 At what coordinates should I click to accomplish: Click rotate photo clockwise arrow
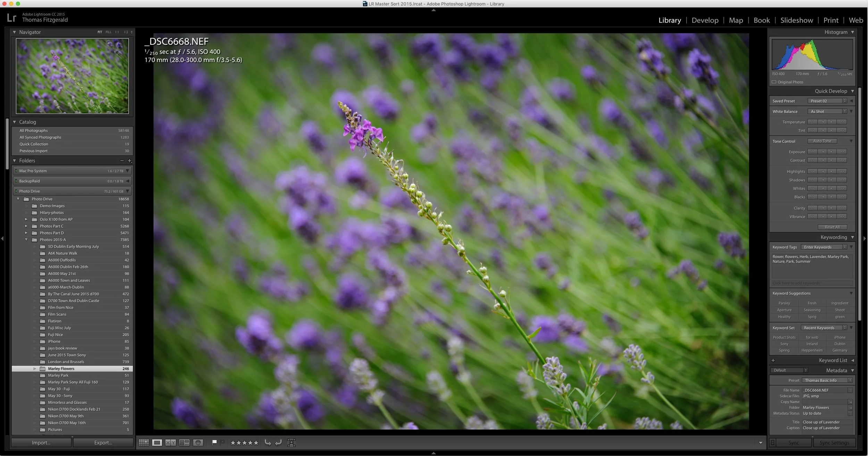tap(278, 442)
